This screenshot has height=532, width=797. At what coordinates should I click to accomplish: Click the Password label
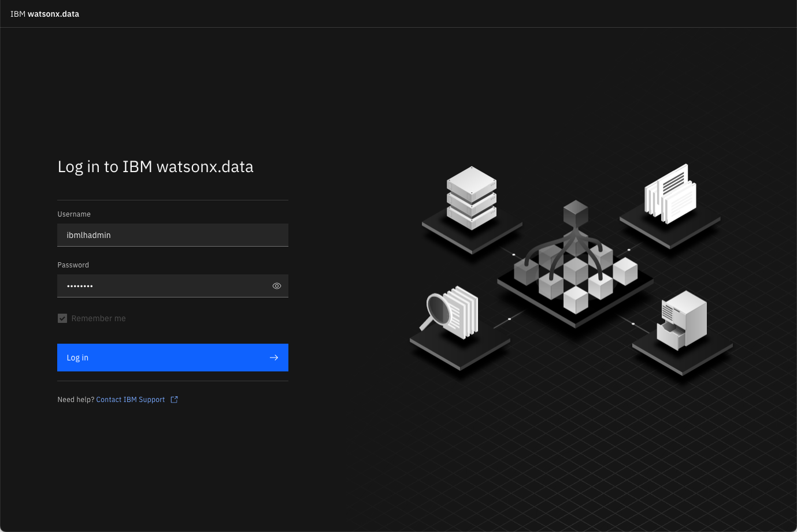pyautogui.click(x=73, y=265)
